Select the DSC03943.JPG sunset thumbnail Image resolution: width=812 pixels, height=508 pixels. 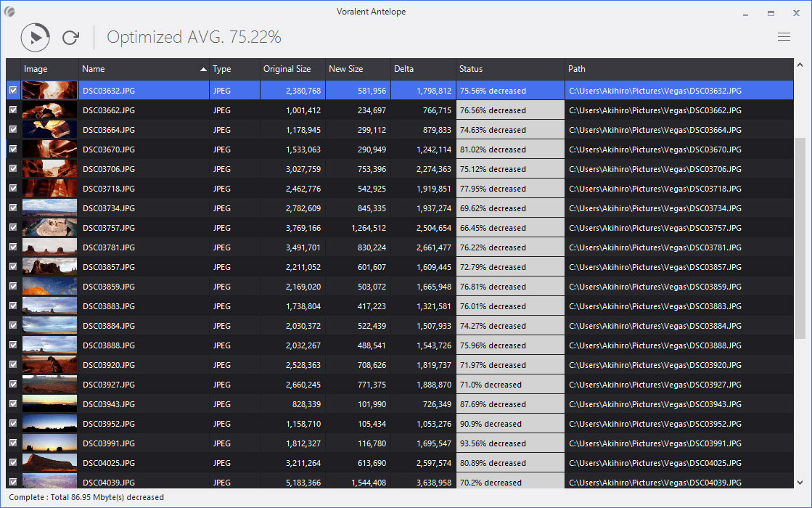(49, 404)
